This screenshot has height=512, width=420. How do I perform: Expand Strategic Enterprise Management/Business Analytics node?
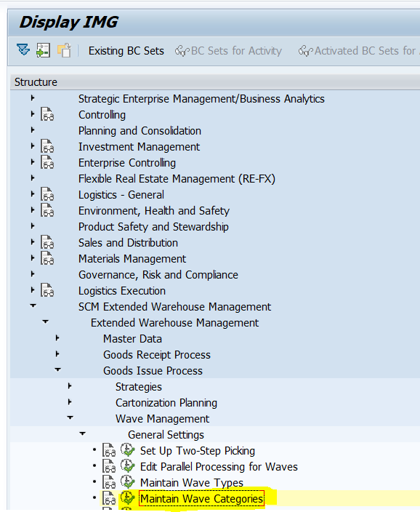(x=32, y=97)
